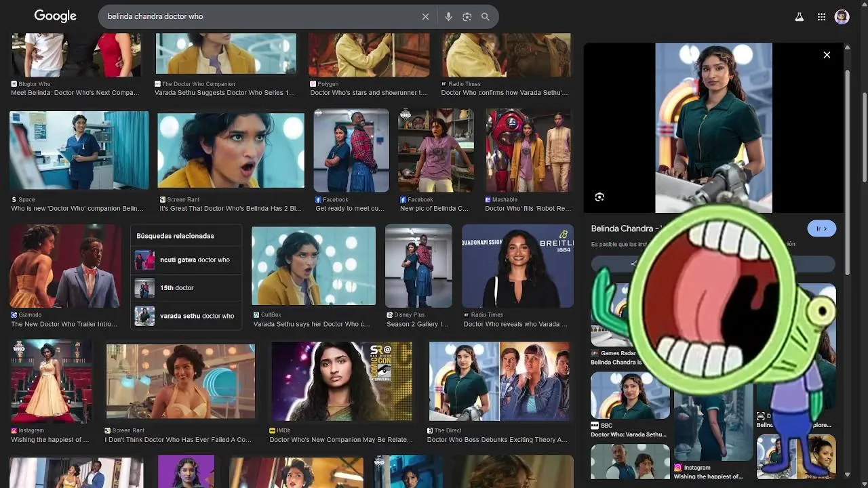Start voice search with the microphone icon
Viewport: 868px width, 488px height.
point(448,17)
